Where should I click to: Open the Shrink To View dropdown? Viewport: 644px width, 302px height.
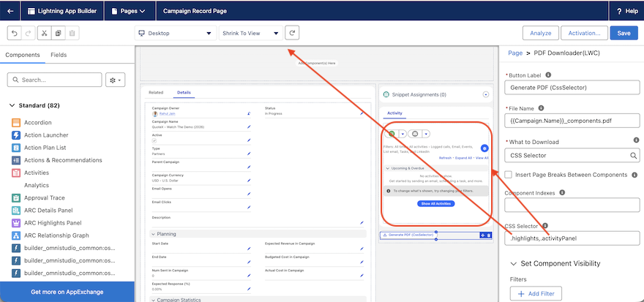point(250,33)
